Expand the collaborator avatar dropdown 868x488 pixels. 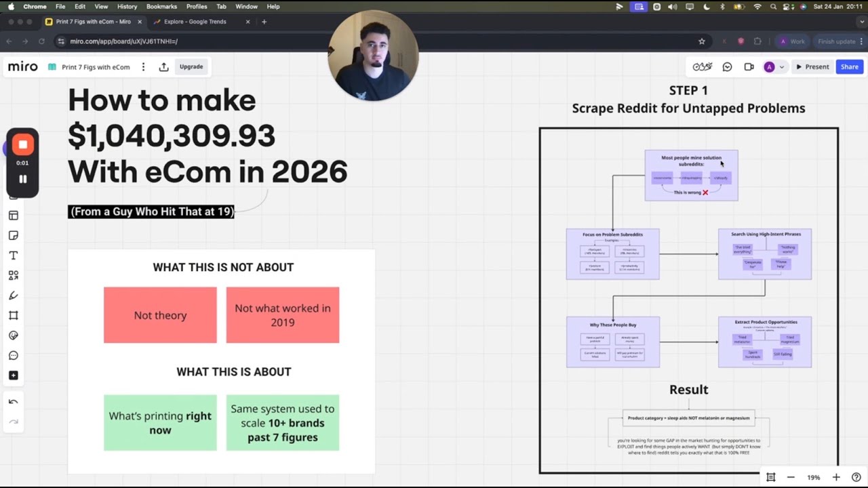(782, 67)
